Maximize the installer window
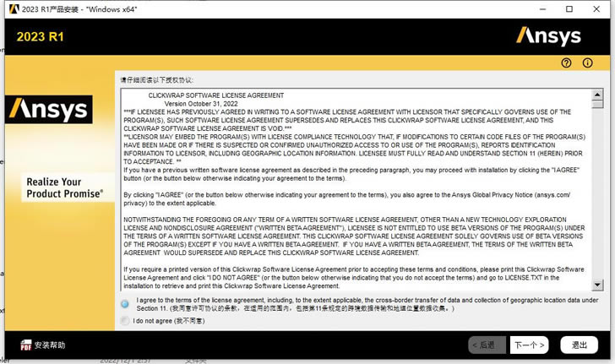This screenshot has height=364, width=615. tap(569, 9)
